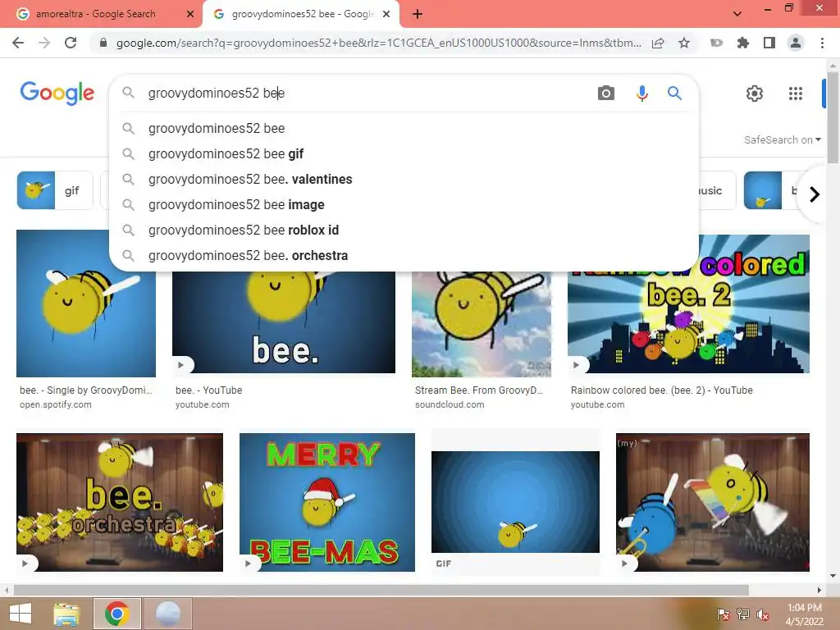Viewport: 840px width, 630px height.
Task: Open the Windows Start menu
Action: click(x=21, y=614)
